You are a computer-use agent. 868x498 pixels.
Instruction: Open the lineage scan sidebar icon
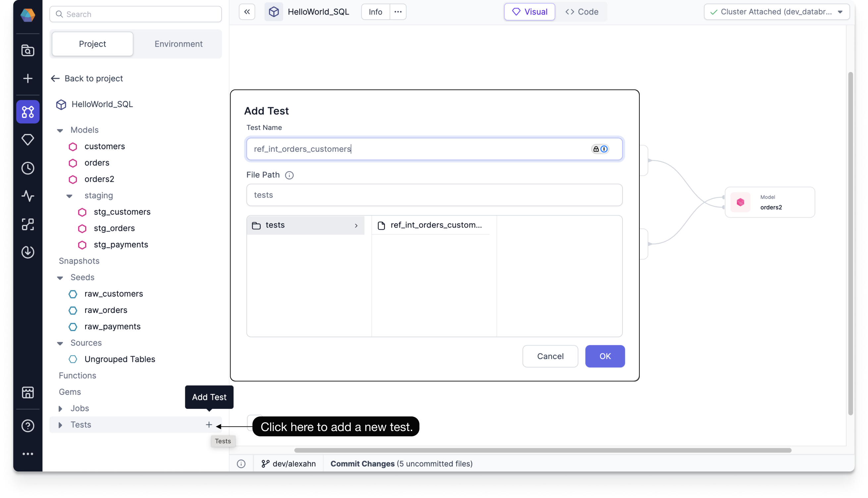[28, 224]
